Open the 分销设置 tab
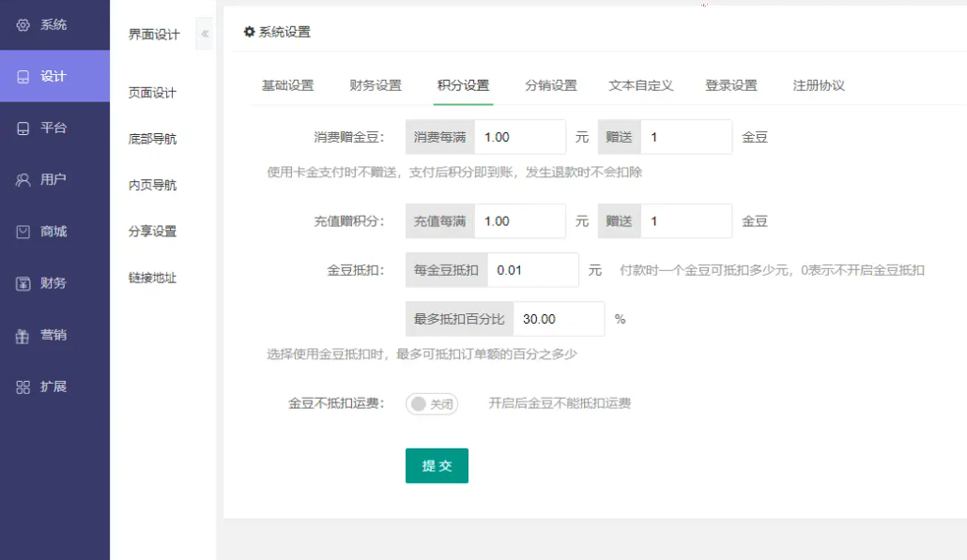This screenshot has height=560, width=967. click(x=551, y=85)
